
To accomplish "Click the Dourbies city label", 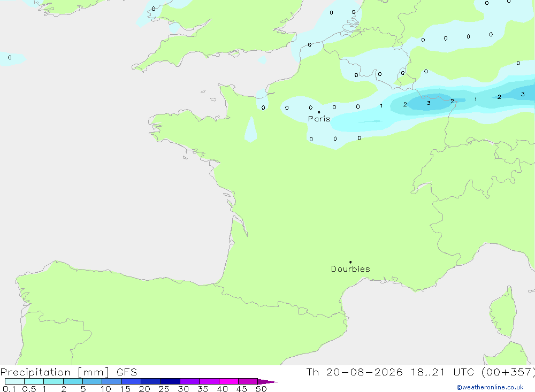I will click(x=350, y=269).
